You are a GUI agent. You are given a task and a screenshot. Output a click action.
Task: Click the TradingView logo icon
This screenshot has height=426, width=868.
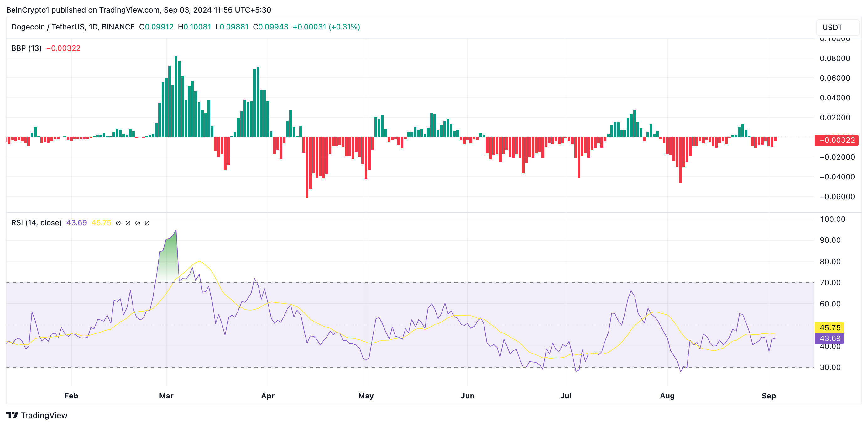click(x=13, y=416)
